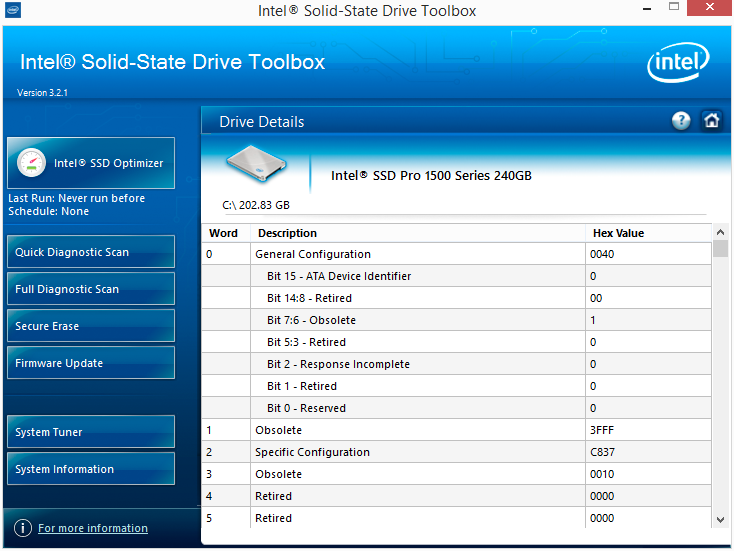Click the hex value C837
Viewport: 734px width, 551px height.
pyautogui.click(x=602, y=452)
